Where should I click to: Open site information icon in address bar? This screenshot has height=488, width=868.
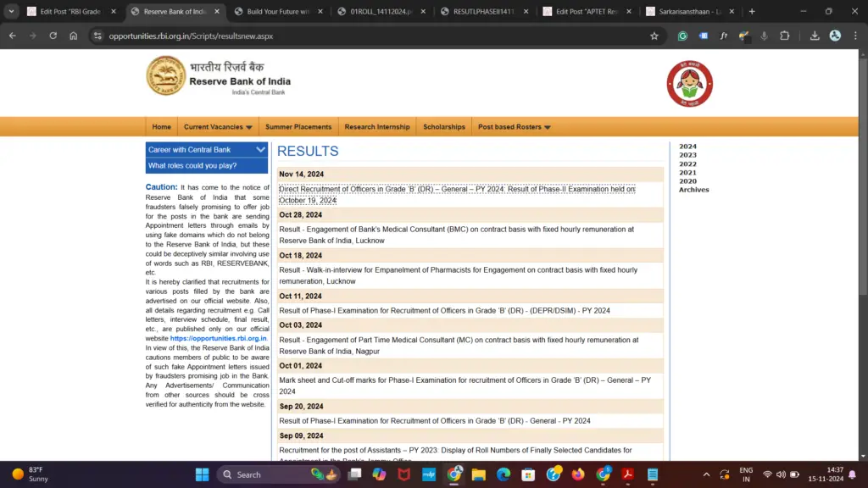click(97, 36)
